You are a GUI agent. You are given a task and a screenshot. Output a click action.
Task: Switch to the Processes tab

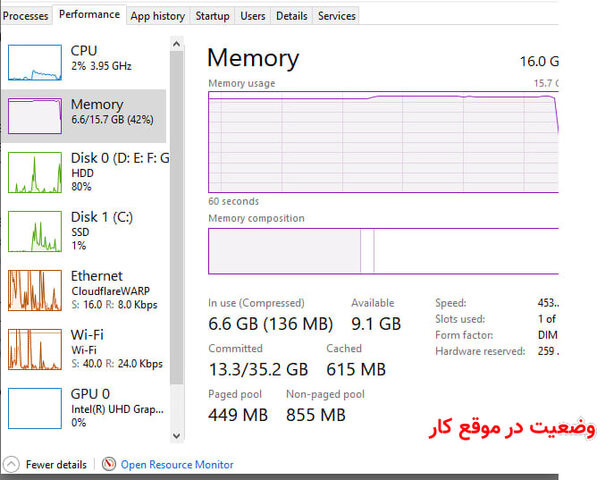point(25,16)
